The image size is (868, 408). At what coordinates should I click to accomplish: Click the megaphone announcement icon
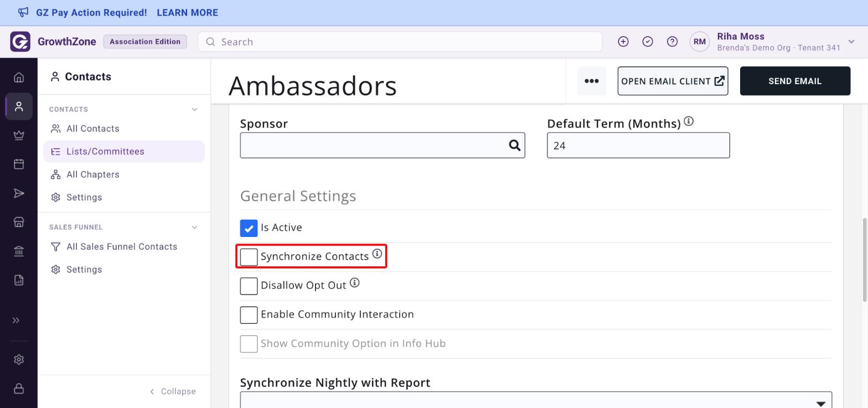click(x=23, y=12)
